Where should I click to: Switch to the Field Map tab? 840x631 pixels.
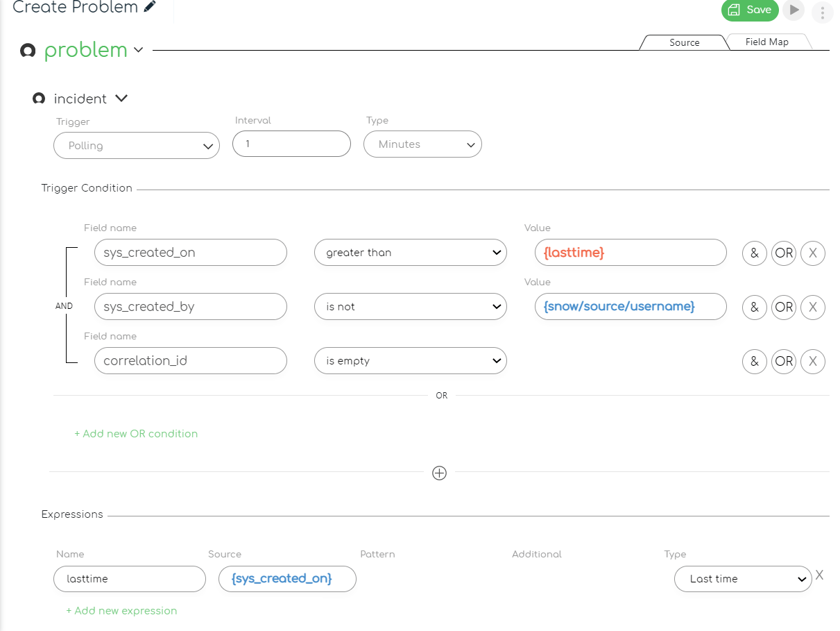pos(766,42)
